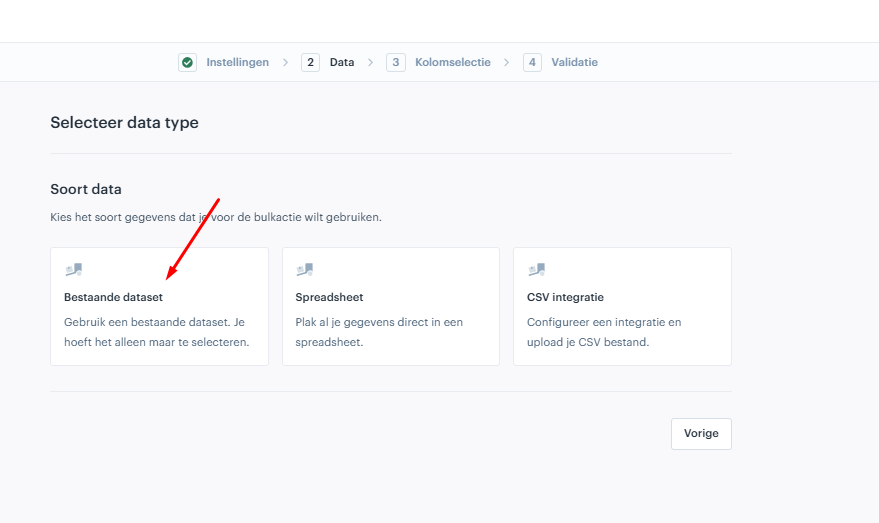879x523 pixels.
Task: Click the CSV integratie card icon
Action: 536,270
